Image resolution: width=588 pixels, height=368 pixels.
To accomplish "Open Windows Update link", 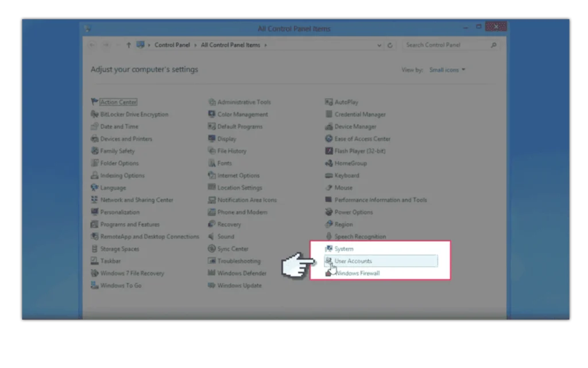I will [239, 285].
